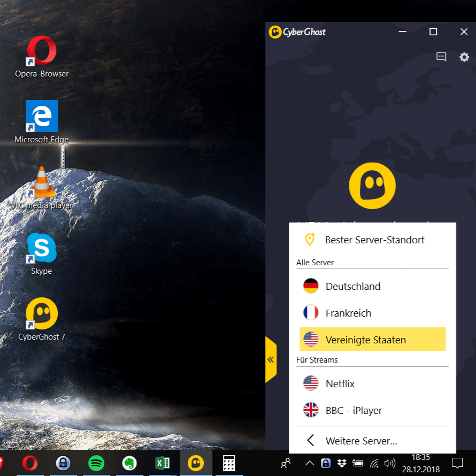The image size is (476, 476).
Task: Click the French flag icon
Action: click(311, 313)
